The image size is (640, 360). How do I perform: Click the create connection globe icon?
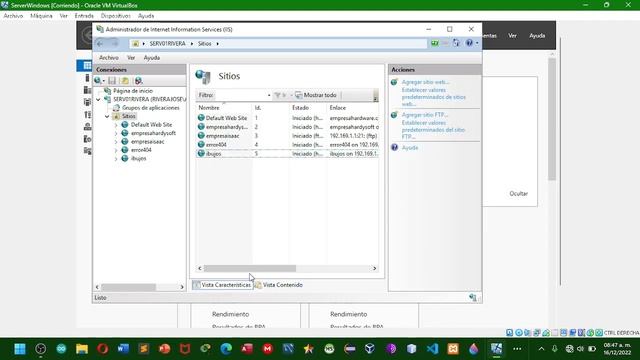click(x=98, y=81)
